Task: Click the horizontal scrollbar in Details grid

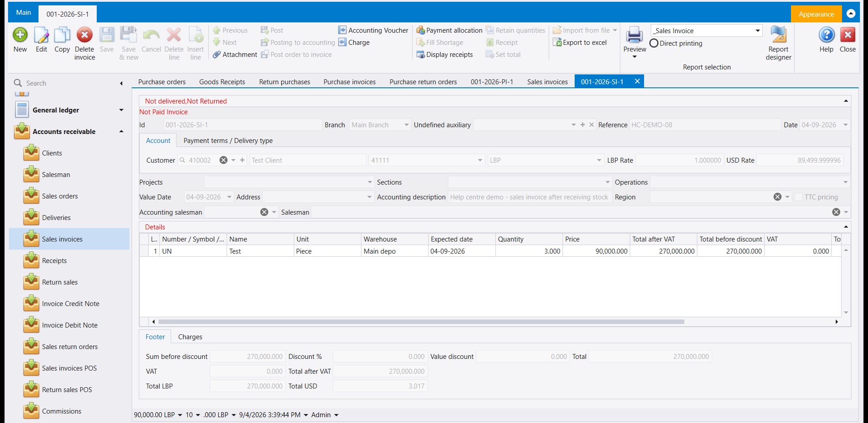Action: point(421,322)
